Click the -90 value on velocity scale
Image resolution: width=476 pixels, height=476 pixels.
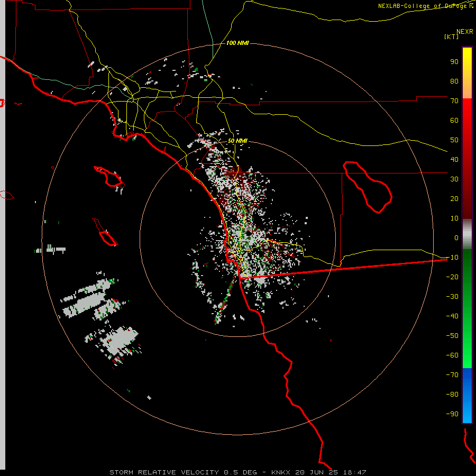click(452, 414)
